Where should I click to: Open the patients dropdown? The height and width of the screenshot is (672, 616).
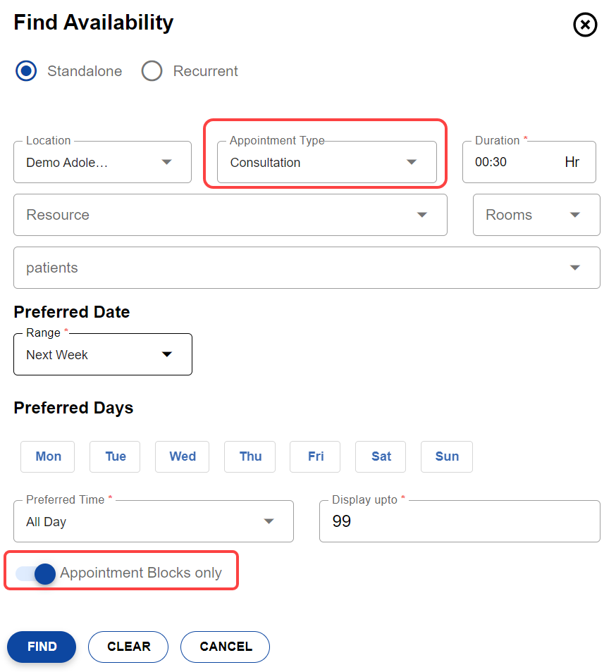coord(307,268)
